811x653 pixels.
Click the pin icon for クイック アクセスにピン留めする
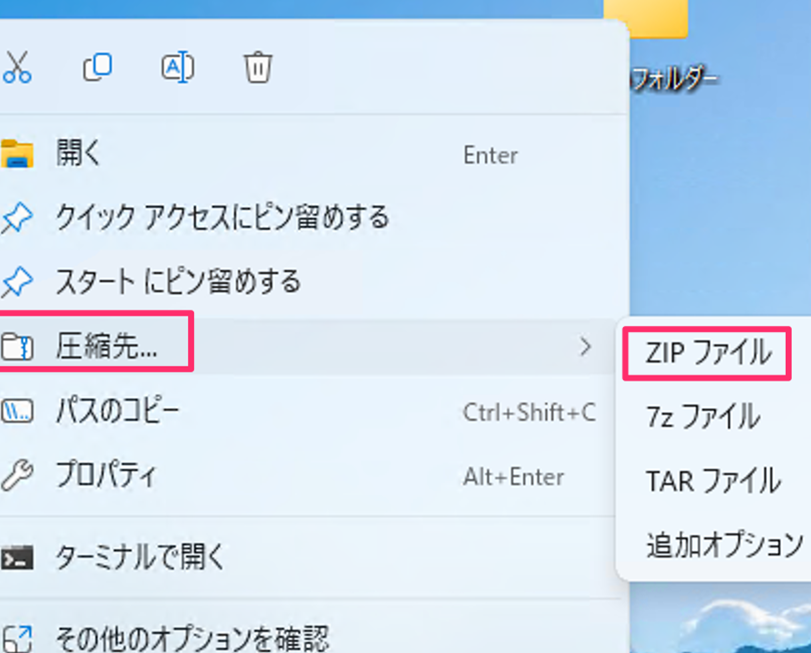(x=17, y=217)
